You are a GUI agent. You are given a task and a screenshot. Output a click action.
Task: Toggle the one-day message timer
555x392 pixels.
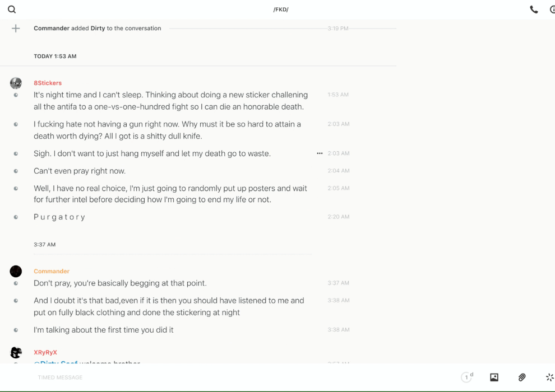point(467,377)
